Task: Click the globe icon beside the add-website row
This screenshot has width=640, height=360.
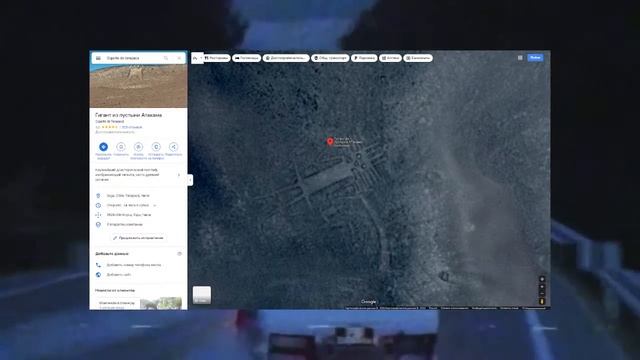Action: pos(98,275)
